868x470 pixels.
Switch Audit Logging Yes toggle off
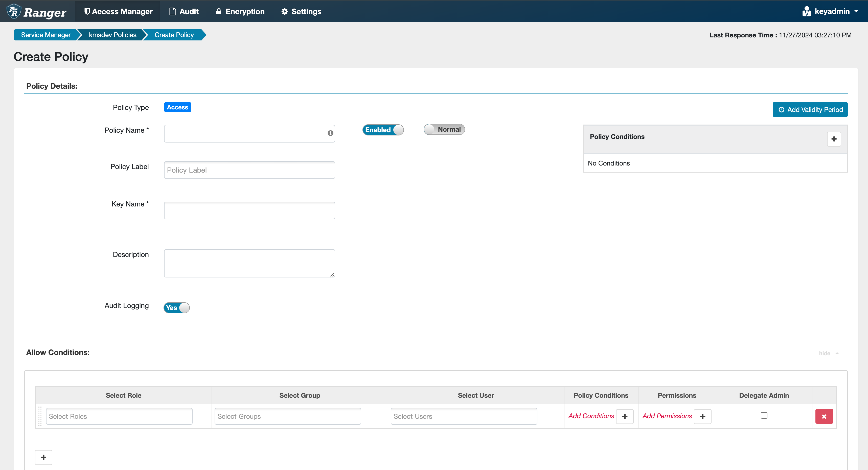coord(177,308)
